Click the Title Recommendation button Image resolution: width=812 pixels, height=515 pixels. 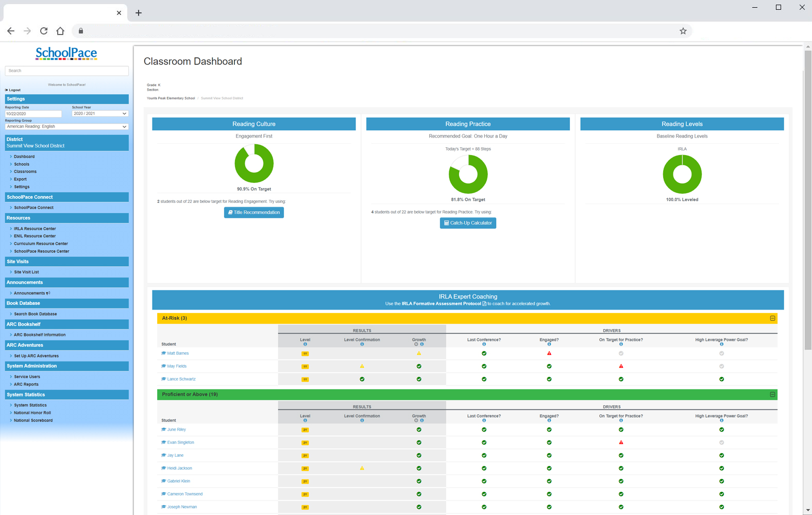[254, 212]
